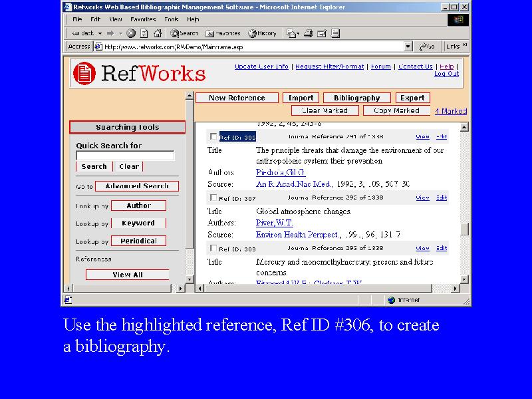532x399 pixels.
Task: Open the Edit menu
Action: [x=95, y=19]
